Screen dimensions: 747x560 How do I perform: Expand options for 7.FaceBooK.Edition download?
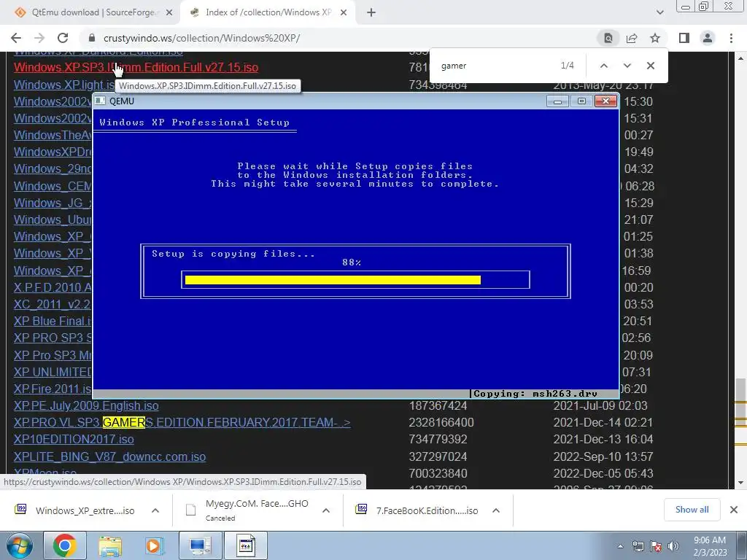coord(496,510)
